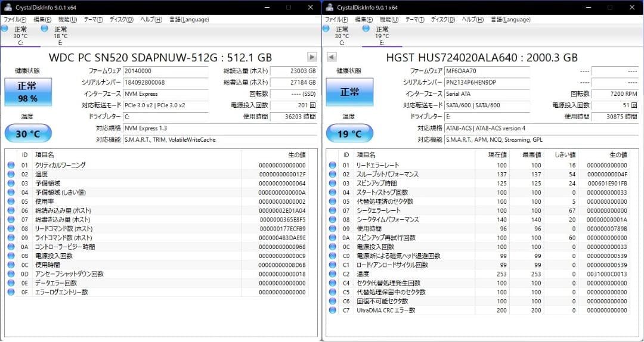
Task: Open 編集 menu in left window
Action: click(x=42, y=19)
